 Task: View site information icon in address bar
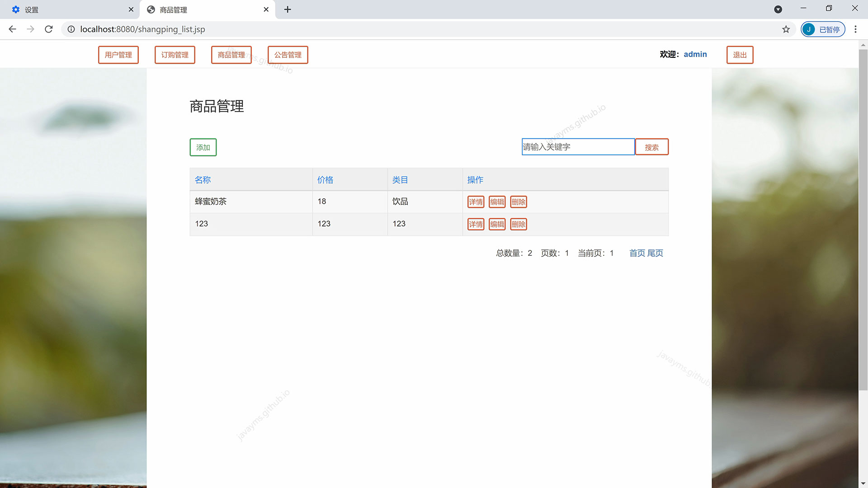[x=71, y=29]
